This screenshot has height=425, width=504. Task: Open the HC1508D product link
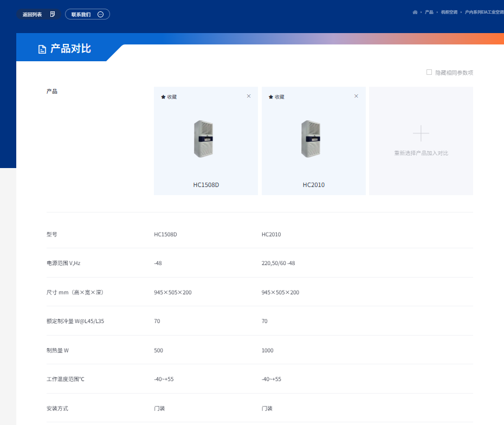click(205, 184)
